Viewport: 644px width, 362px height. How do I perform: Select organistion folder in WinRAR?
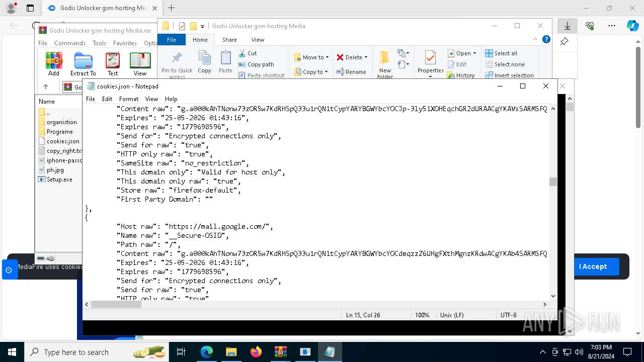pyautogui.click(x=58, y=122)
